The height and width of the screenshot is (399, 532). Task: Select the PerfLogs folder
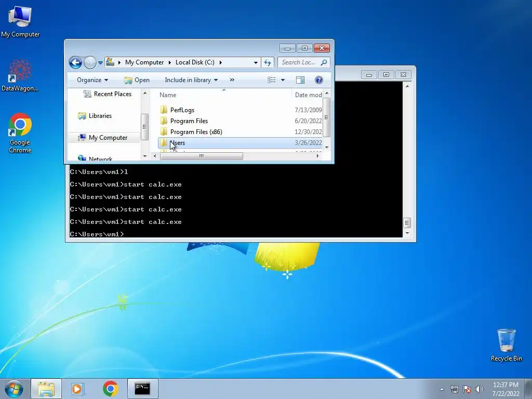(240, 110)
